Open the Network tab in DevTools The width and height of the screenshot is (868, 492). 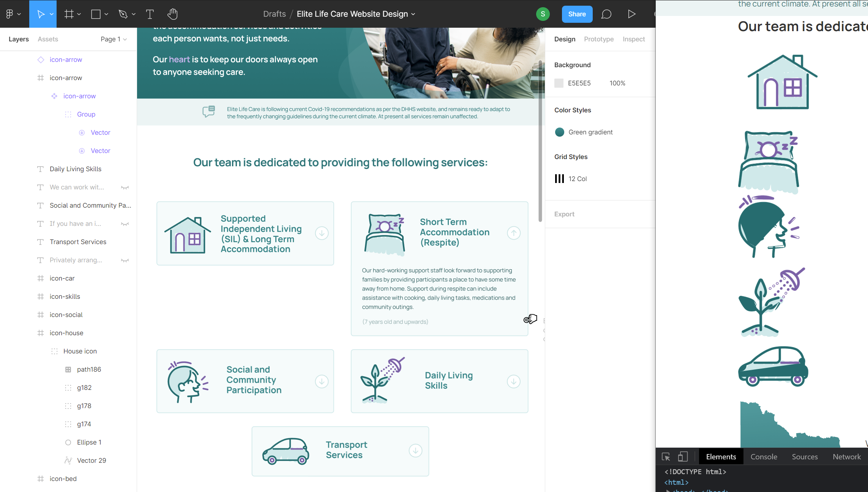846,457
